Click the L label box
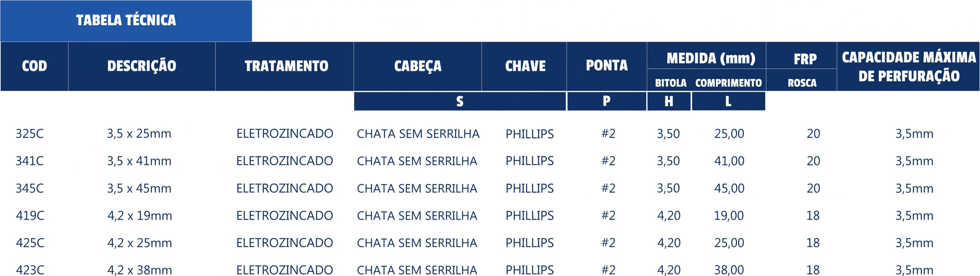Viewport: 980px width, 276px height. tap(728, 101)
